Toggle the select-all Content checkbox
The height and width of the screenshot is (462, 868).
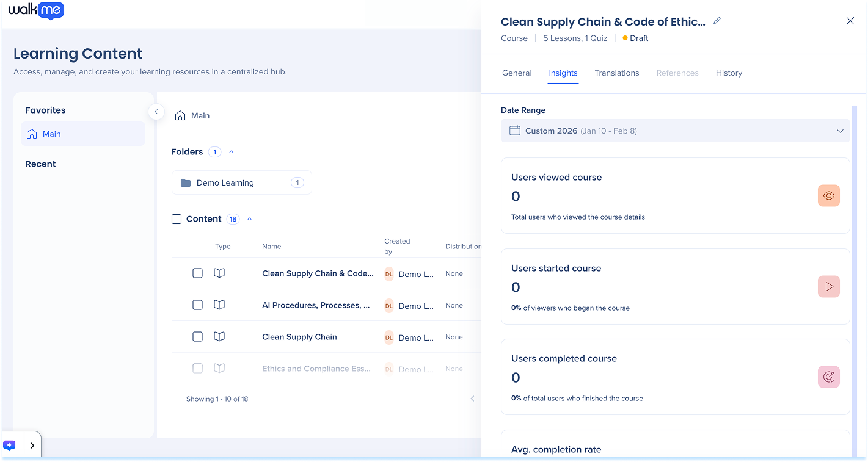pos(177,219)
